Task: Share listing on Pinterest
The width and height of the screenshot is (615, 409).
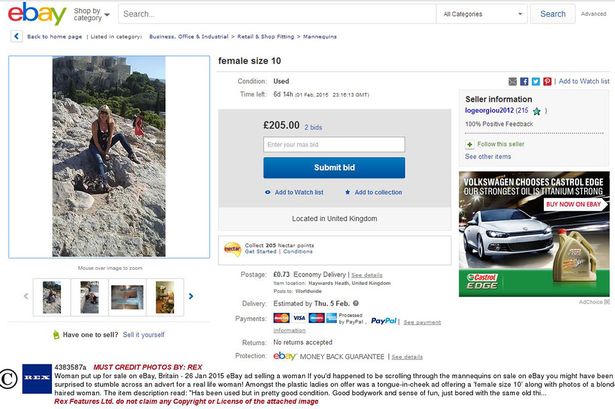Action: point(546,81)
